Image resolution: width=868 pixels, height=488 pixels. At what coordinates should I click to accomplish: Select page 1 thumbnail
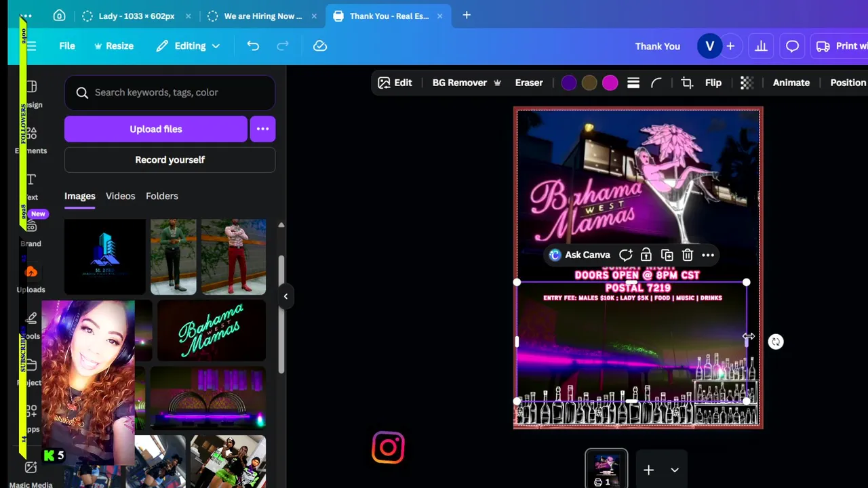pos(606,469)
